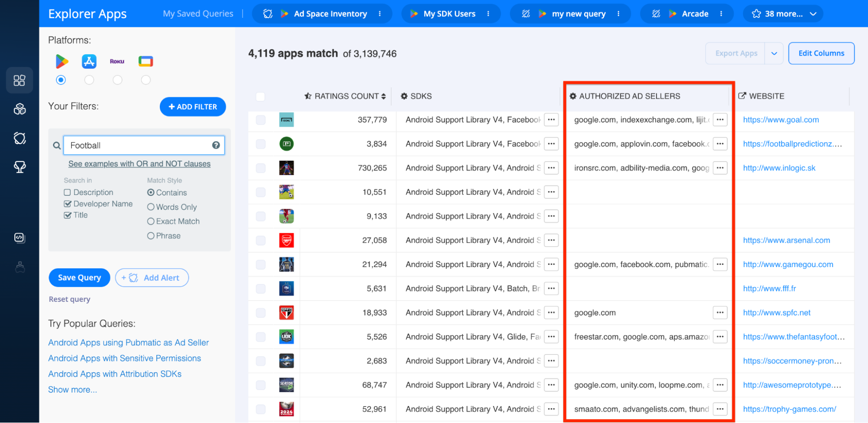
Task: Select the Exact Match match style
Action: [x=151, y=221]
